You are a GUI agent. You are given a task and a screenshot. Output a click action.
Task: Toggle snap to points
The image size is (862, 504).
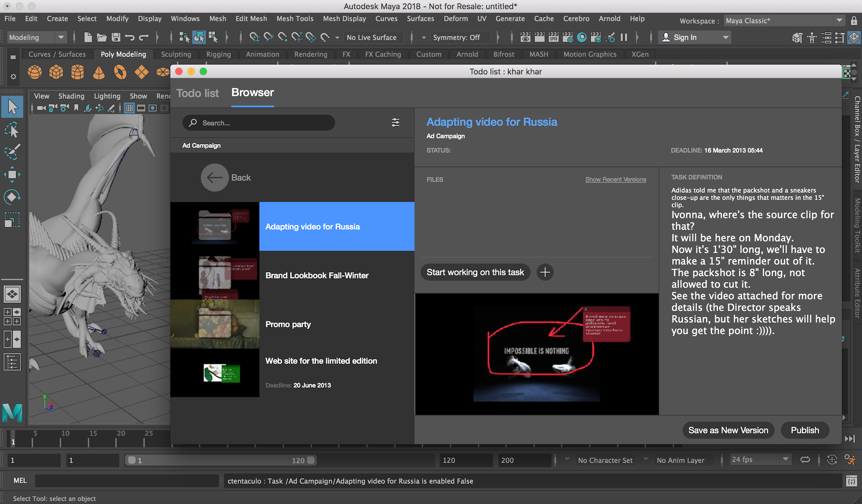pyautogui.click(x=283, y=37)
